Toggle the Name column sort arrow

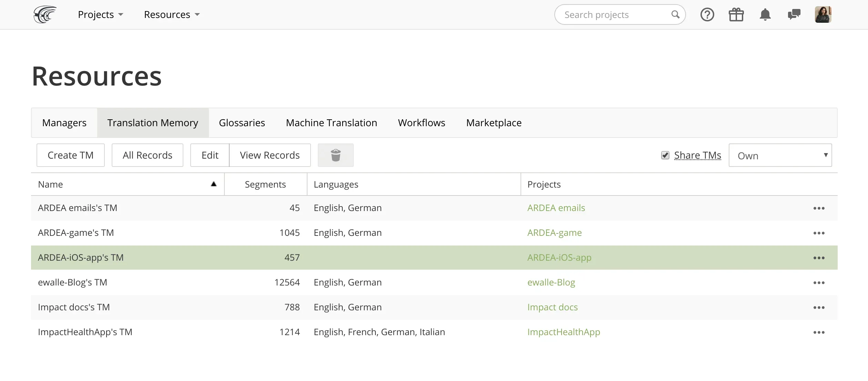(214, 184)
